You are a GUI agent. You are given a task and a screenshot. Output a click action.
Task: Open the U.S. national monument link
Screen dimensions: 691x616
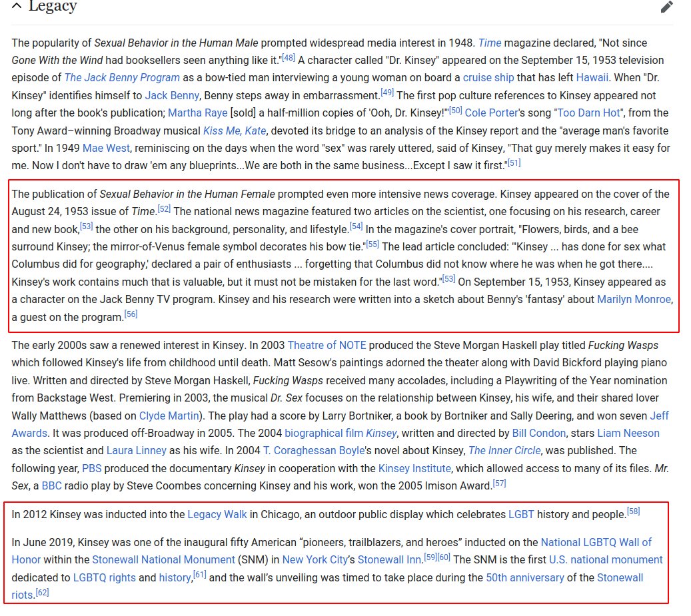(606, 560)
